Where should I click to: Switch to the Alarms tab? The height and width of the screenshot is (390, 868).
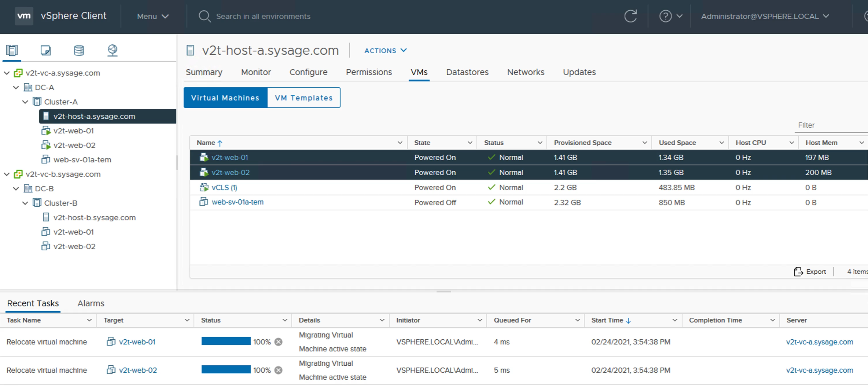click(91, 303)
